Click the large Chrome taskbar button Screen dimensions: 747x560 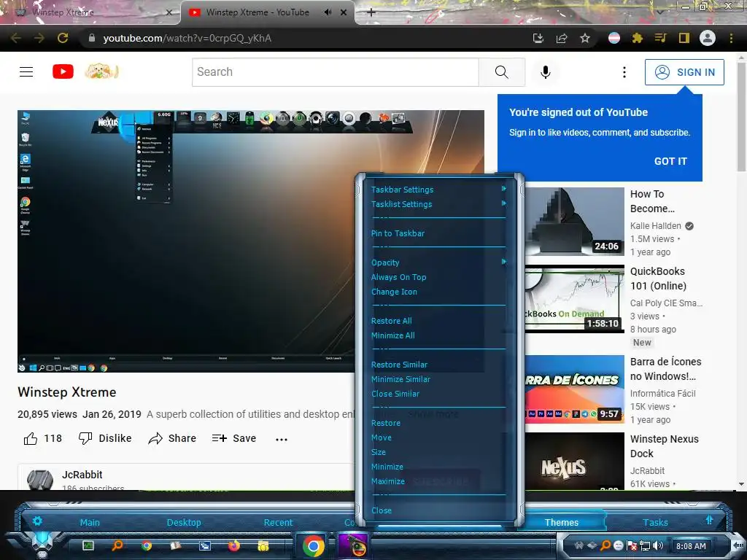pos(313,545)
